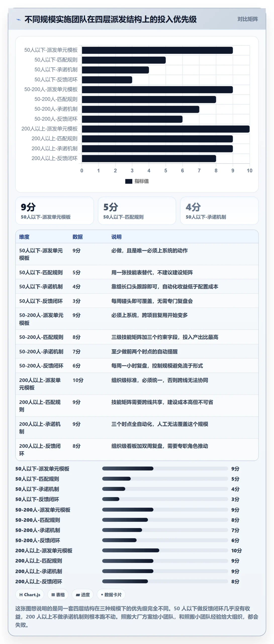Click the 表格 tag chip
The width and height of the screenshot is (274, 644).
tap(58, 595)
